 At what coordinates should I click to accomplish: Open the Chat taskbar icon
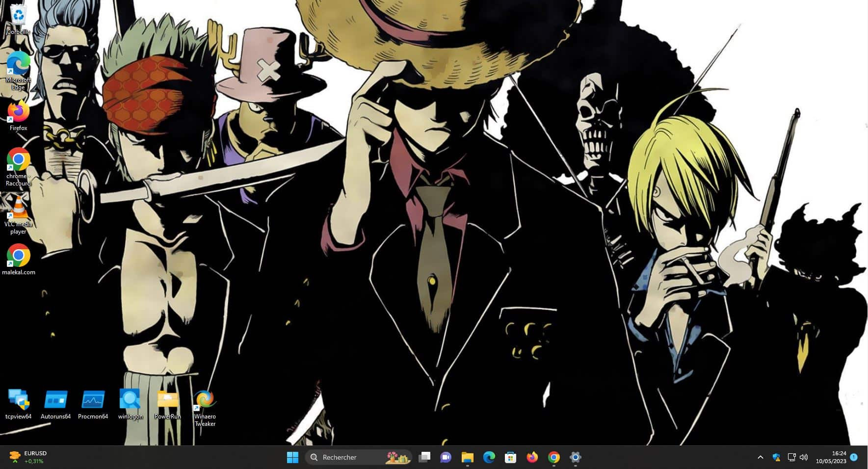[446, 457]
